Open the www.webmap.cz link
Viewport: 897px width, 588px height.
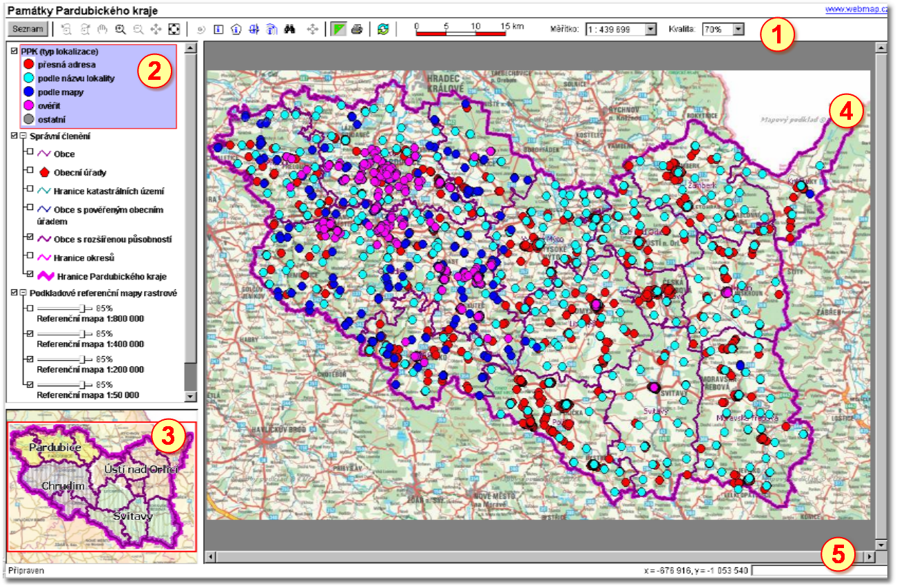point(855,10)
